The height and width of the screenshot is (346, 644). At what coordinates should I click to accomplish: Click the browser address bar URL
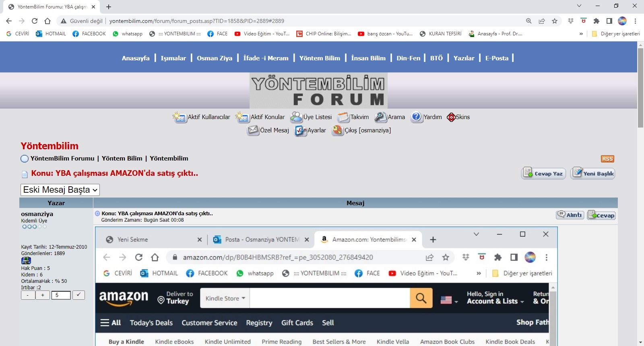(x=197, y=21)
